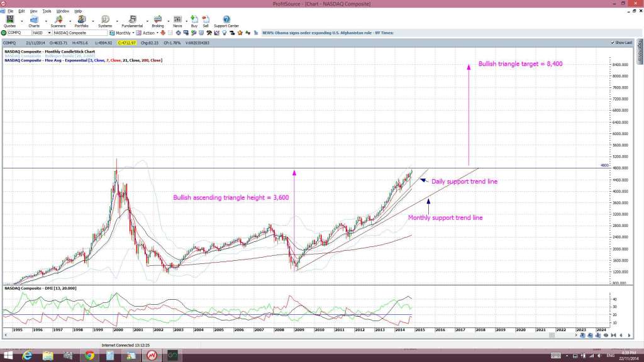Click the NASDAQ Composite name field

point(80,33)
